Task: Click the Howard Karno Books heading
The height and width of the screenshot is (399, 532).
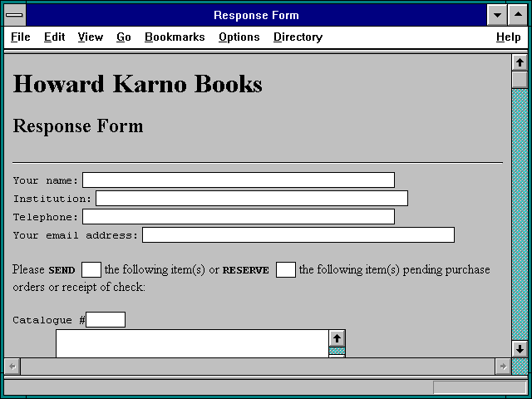Action: (x=137, y=84)
